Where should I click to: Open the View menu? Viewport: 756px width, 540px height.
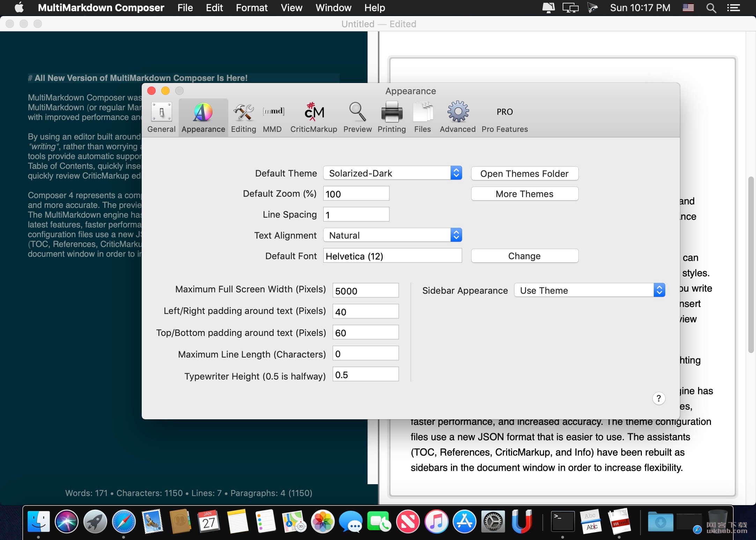click(291, 8)
